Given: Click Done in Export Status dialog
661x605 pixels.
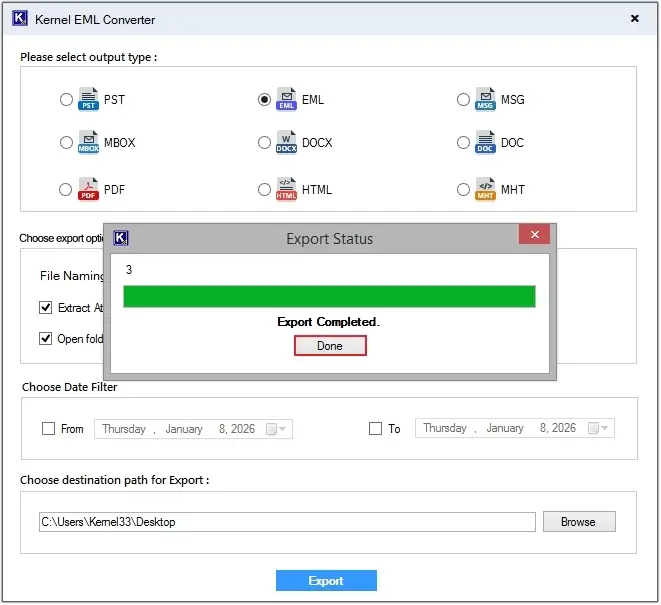Looking at the screenshot, I should click(330, 346).
